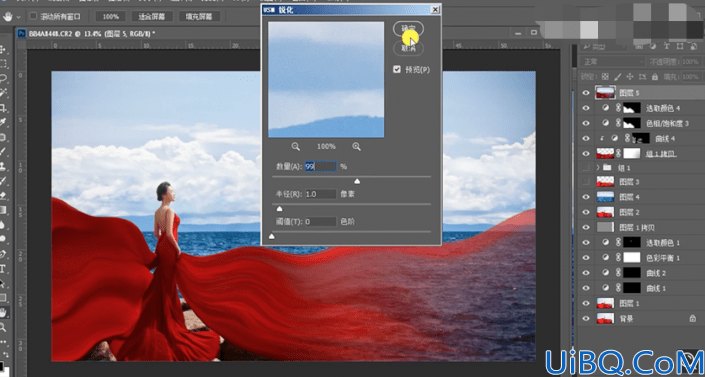Zoom out the sharpen preview
Image resolution: width=705 pixels, height=377 pixels.
coord(295,146)
